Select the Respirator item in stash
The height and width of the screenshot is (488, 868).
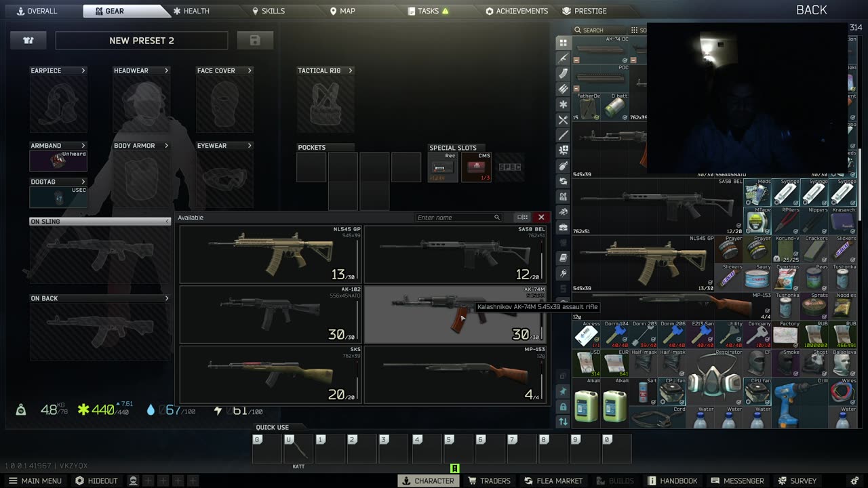pos(714,378)
